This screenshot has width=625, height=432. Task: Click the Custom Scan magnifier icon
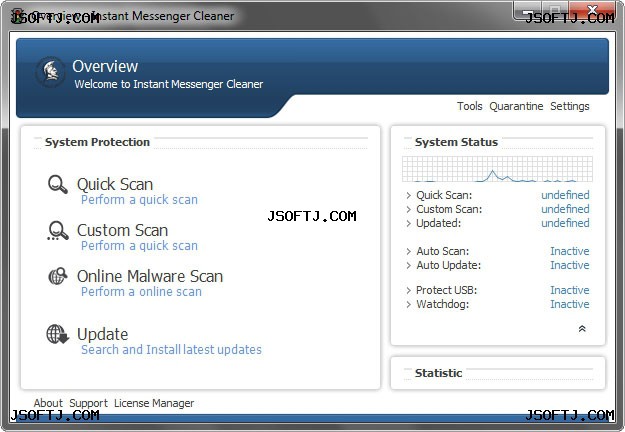pos(58,231)
